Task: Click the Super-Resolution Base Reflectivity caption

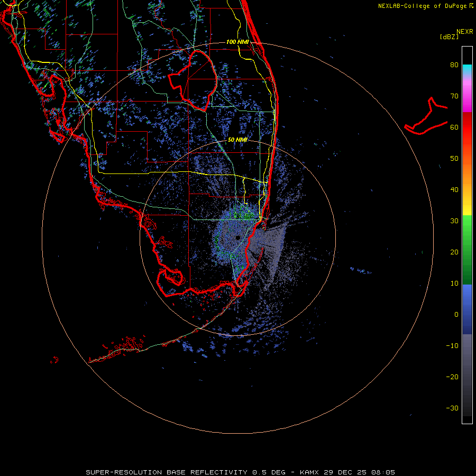Action: click(x=241, y=472)
